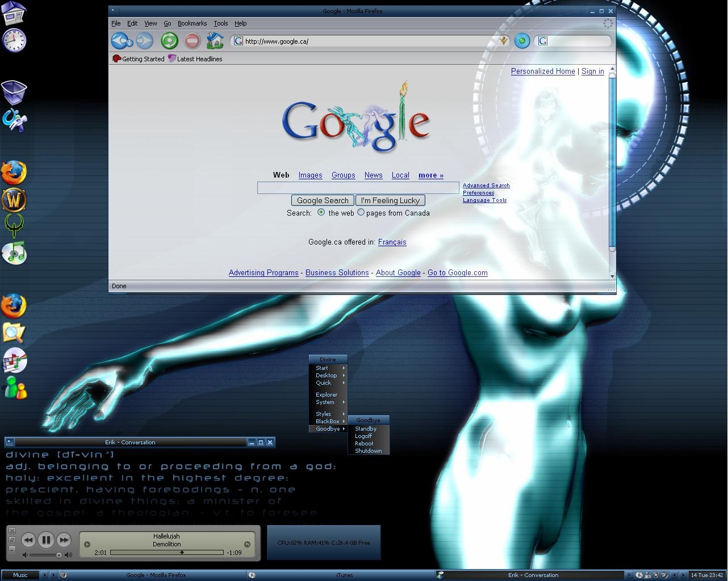728x581 pixels.
Task: Open the Getting Started bookmark
Action: [139, 58]
